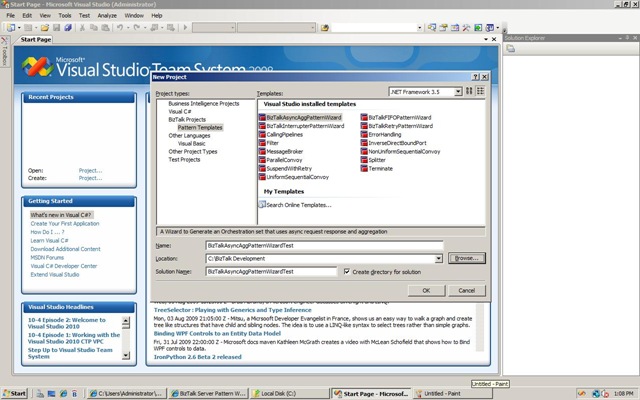This screenshot has height=400, width=640.
Task: Click the project Name input field
Action: (x=324, y=246)
